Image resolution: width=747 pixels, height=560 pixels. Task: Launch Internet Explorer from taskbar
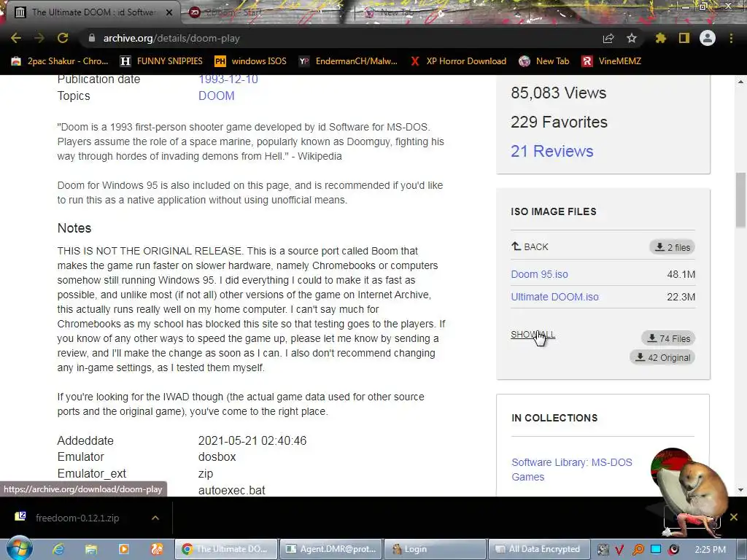pos(58,549)
